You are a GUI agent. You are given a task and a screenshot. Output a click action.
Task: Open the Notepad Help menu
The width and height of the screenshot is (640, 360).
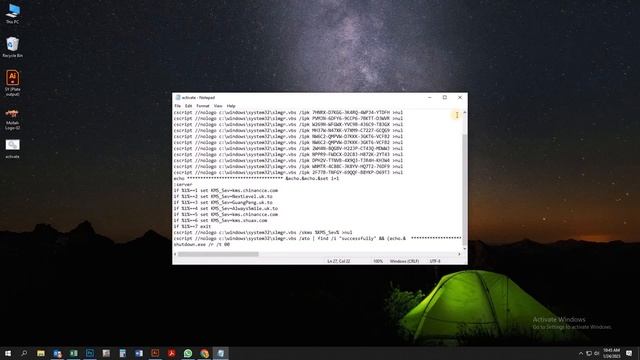[x=231, y=106]
